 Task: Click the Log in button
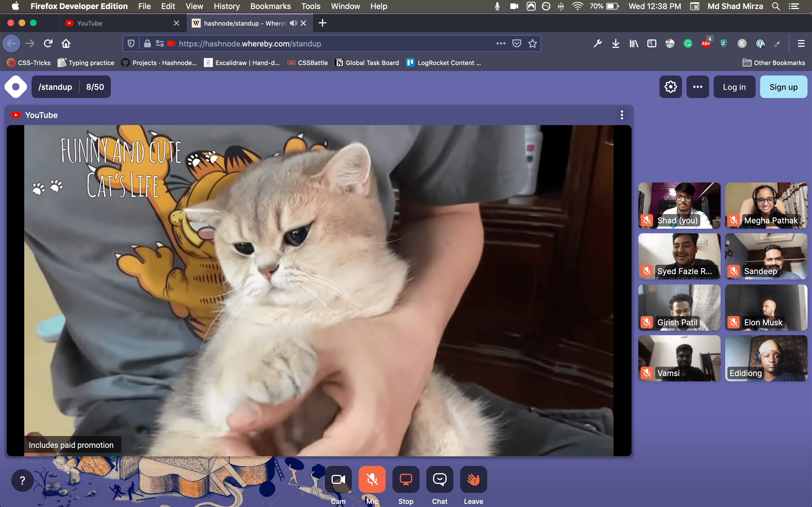coord(734,87)
